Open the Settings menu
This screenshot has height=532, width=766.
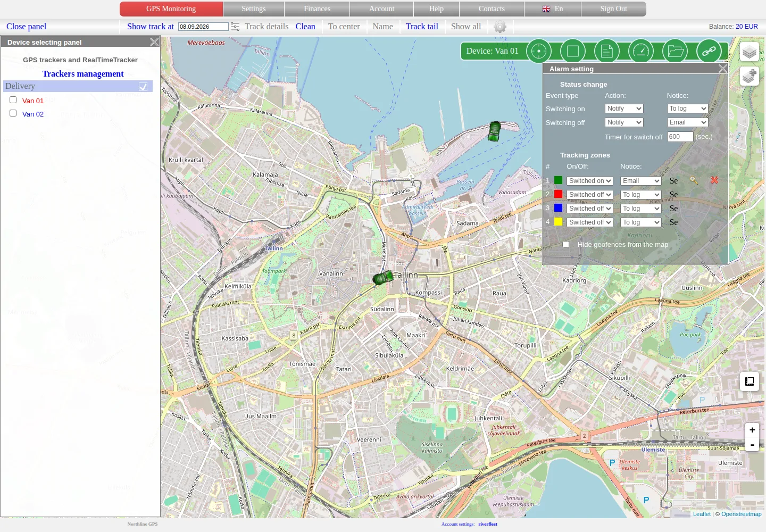(254, 9)
